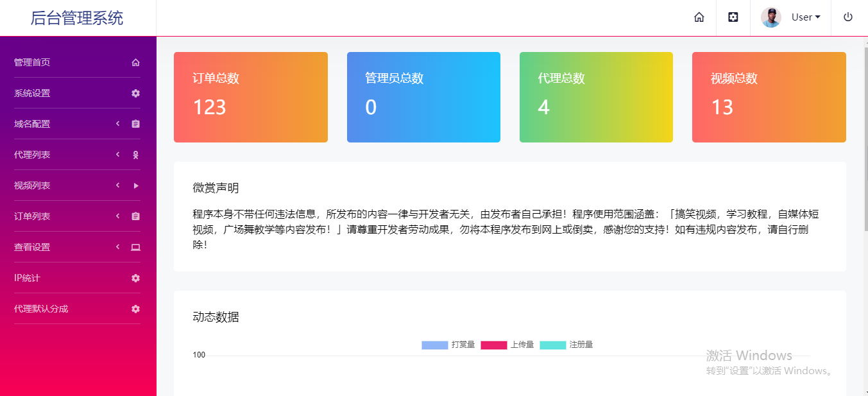
Task: Click the gear icon next to 系统设置
Action: [135, 93]
